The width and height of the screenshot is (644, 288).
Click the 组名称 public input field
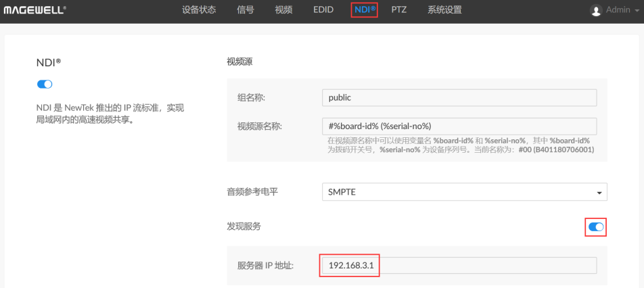point(459,97)
